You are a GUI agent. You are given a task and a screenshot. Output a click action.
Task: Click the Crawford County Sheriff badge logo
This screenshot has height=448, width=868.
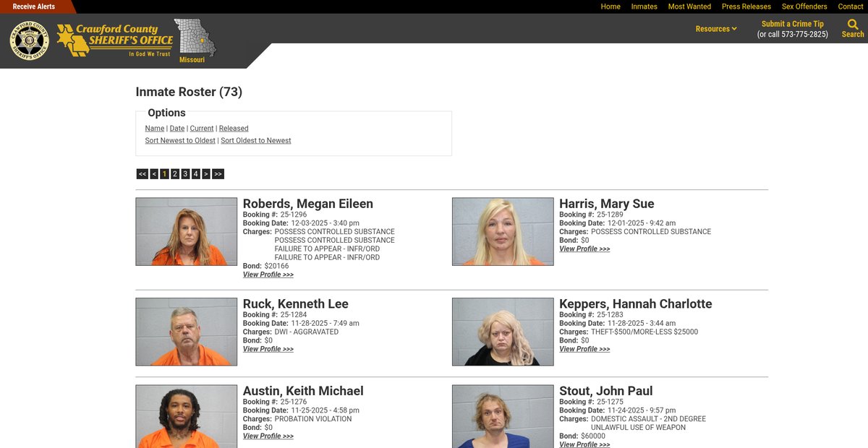(x=30, y=40)
